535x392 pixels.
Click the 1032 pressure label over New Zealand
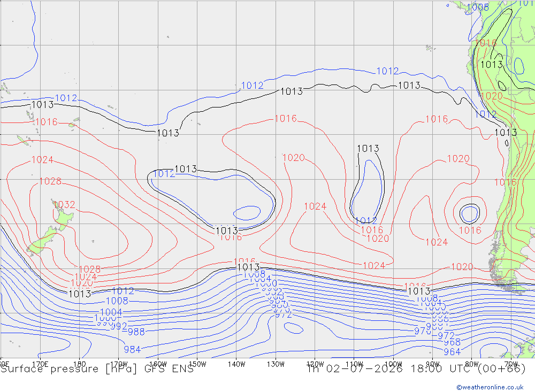(65, 204)
